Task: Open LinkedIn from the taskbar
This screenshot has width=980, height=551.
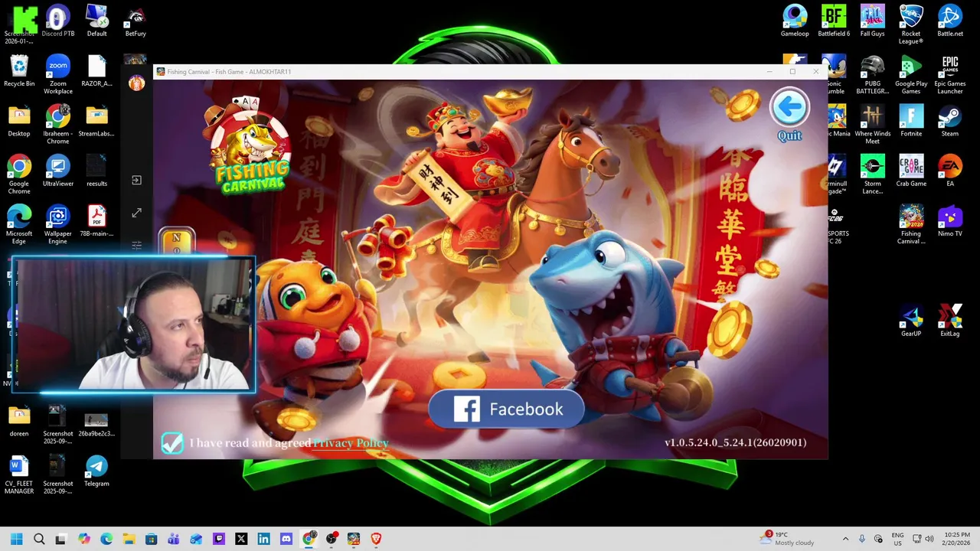Action: click(263, 539)
